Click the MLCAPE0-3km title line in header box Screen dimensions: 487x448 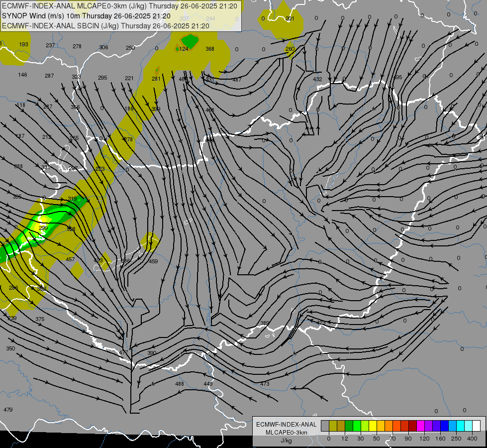(119, 6)
